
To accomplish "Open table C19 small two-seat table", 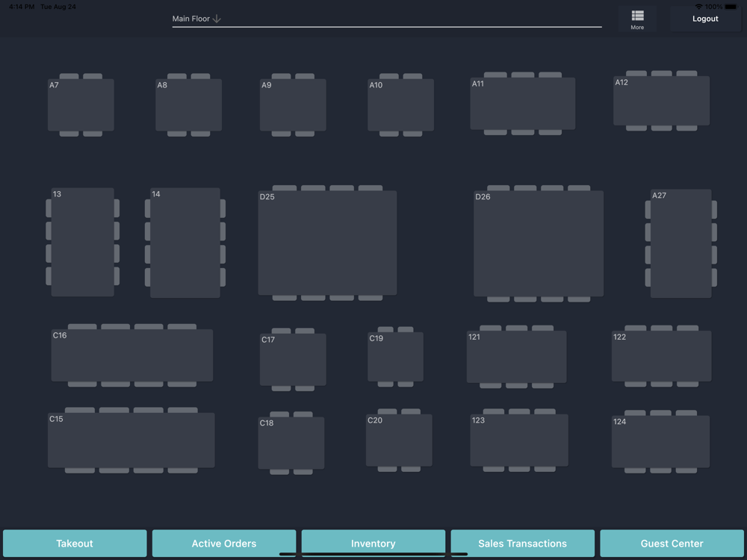I will point(395,357).
